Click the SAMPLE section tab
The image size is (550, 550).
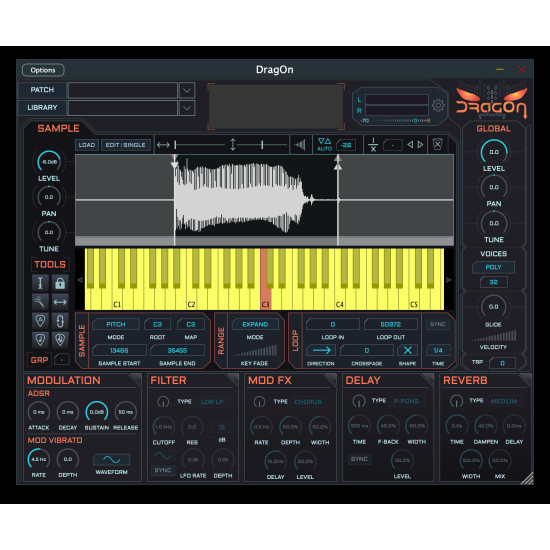pos(59,128)
